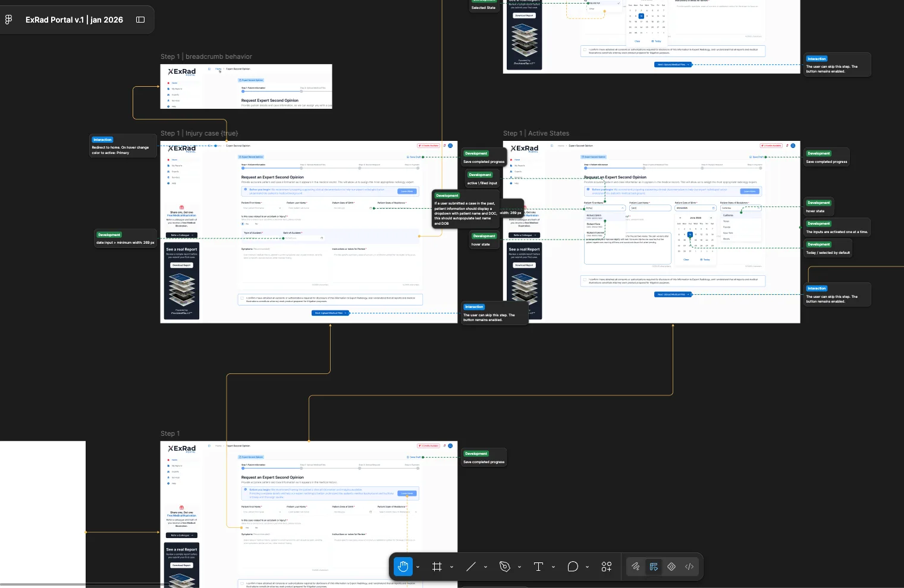Expand the Hand tool options chevron
The width and height of the screenshot is (904, 588).
[x=418, y=567]
